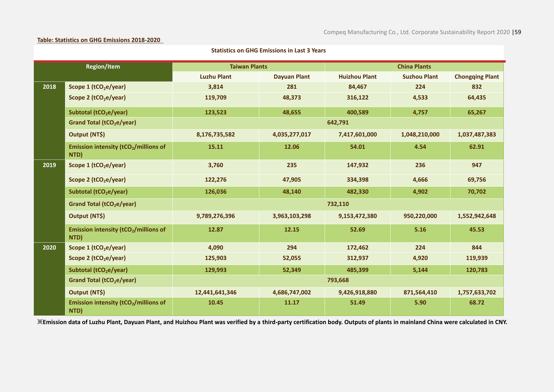Screen dimensions: 554x392
Task: Click Chongqing 2019 subtotal value 70,702
Action: [477, 192]
